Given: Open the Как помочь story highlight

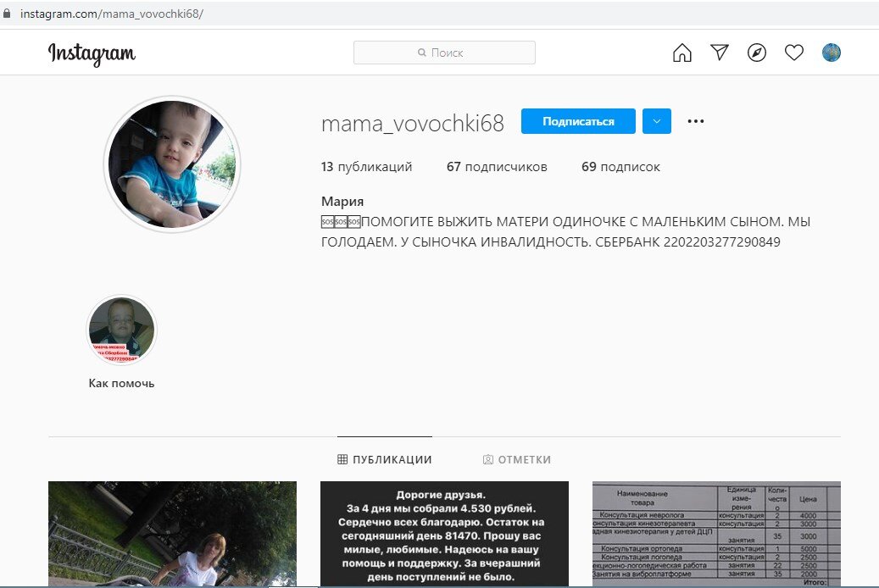Looking at the screenshot, I should 122,330.
